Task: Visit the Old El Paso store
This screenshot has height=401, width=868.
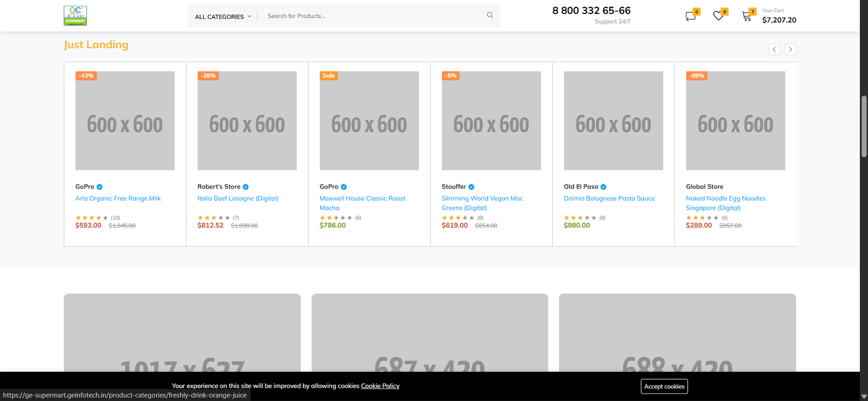Action: pos(580,186)
